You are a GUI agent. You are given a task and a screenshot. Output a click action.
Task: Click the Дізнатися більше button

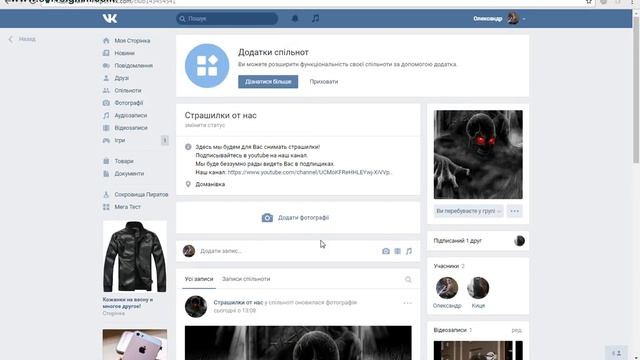(x=268, y=82)
